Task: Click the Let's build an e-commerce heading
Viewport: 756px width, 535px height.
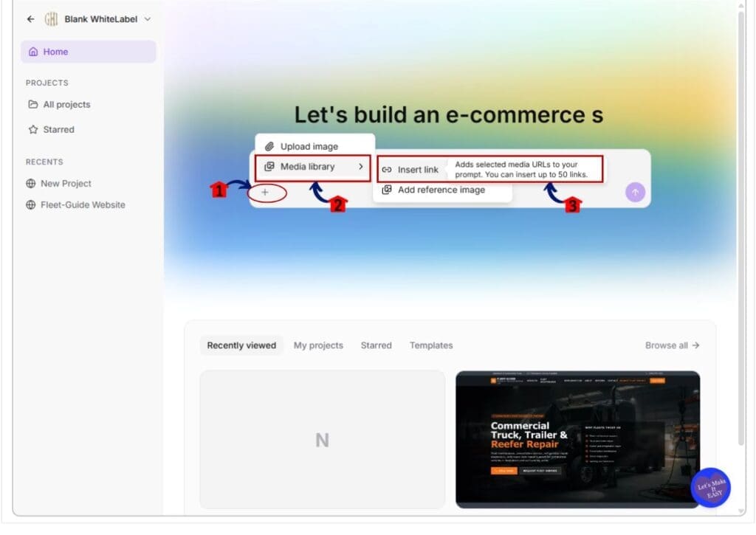Action: pyautogui.click(x=448, y=115)
